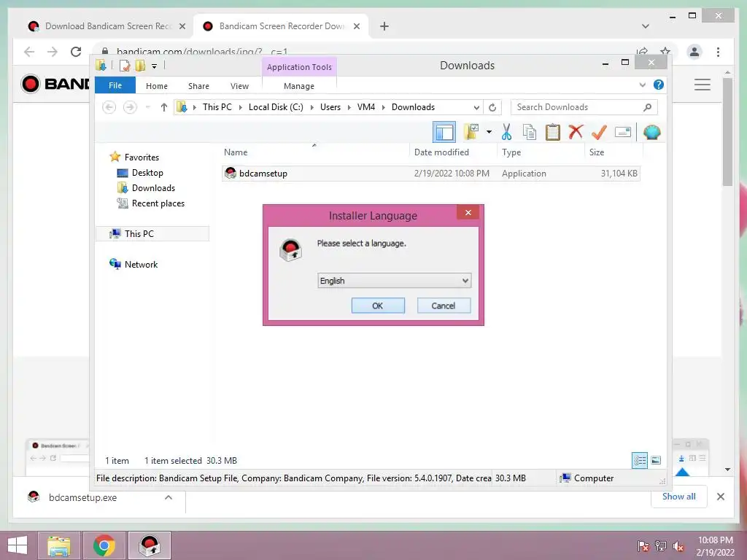Sort by Name column header
This screenshot has height=560, width=747.
[314, 152]
